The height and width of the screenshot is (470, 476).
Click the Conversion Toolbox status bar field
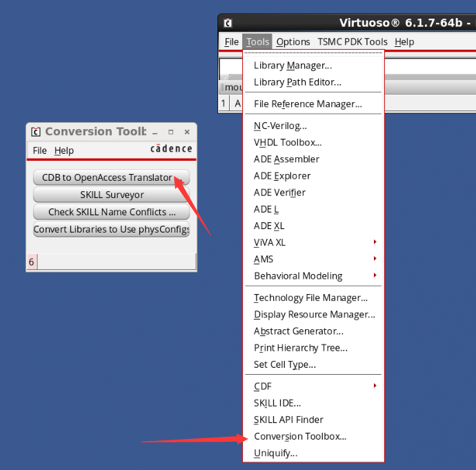coord(117,262)
